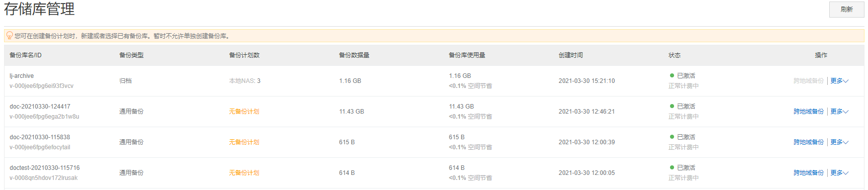Click greyed 跨地域备份 link for lj-archive

(x=809, y=81)
